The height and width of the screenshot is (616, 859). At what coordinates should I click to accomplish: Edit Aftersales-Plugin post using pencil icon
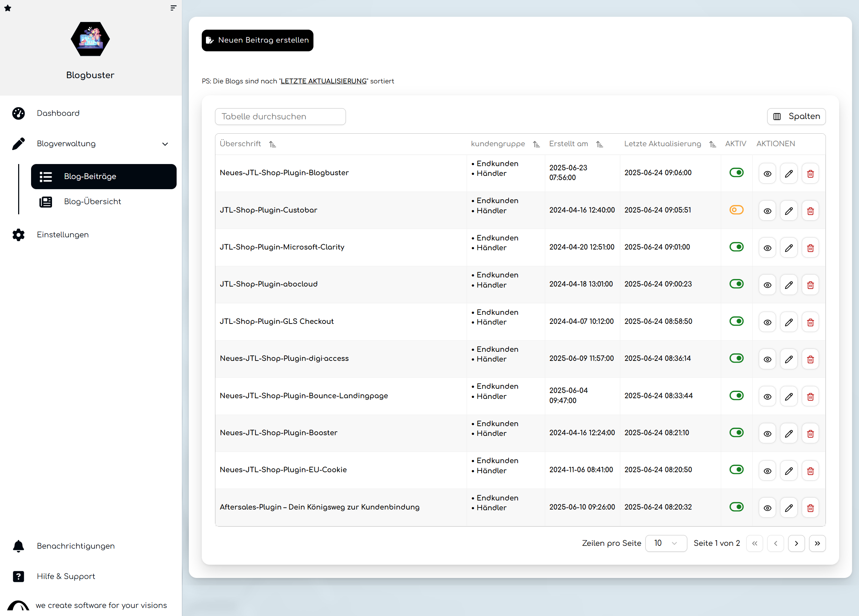coord(788,508)
